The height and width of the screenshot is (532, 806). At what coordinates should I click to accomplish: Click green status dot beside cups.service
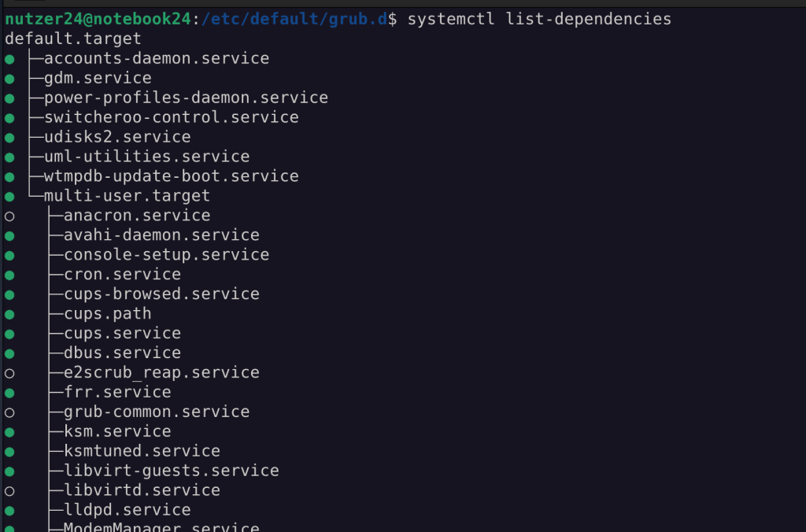9,334
